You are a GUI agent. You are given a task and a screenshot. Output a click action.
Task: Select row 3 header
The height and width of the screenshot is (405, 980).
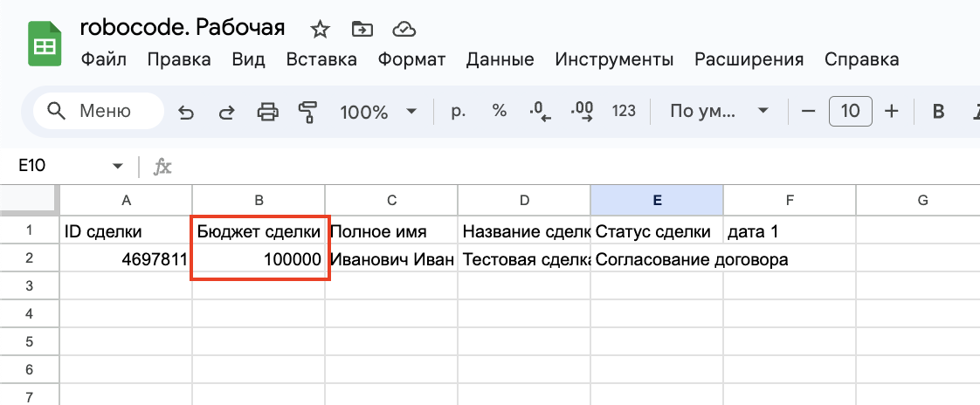coord(30,285)
